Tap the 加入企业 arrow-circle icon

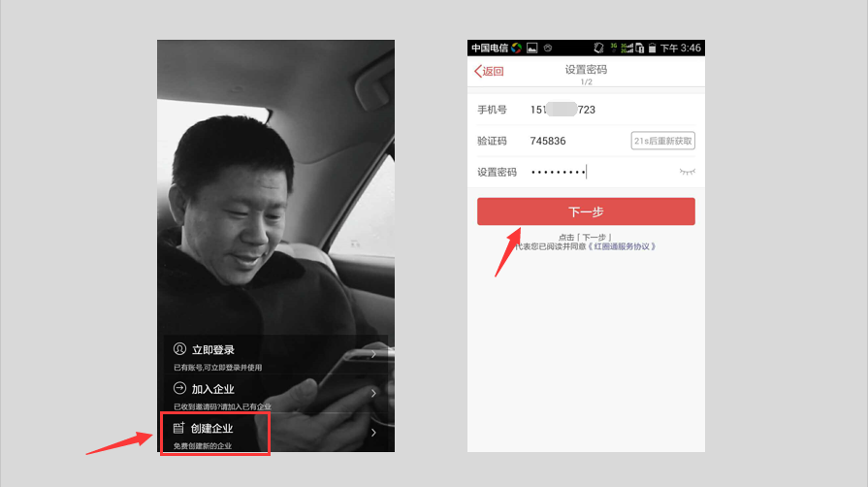tap(179, 388)
